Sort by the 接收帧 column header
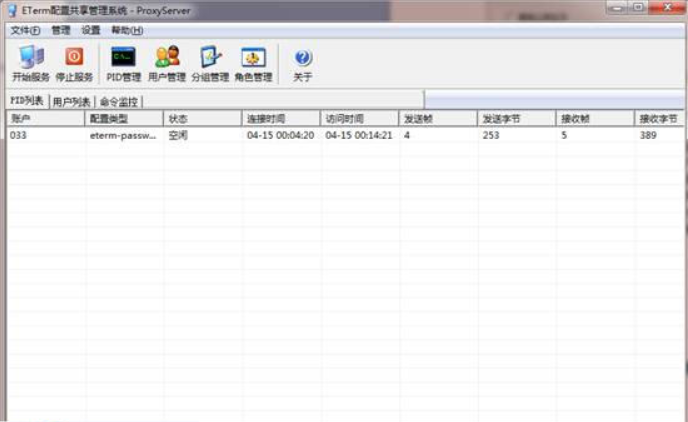 [x=595, y=118]
